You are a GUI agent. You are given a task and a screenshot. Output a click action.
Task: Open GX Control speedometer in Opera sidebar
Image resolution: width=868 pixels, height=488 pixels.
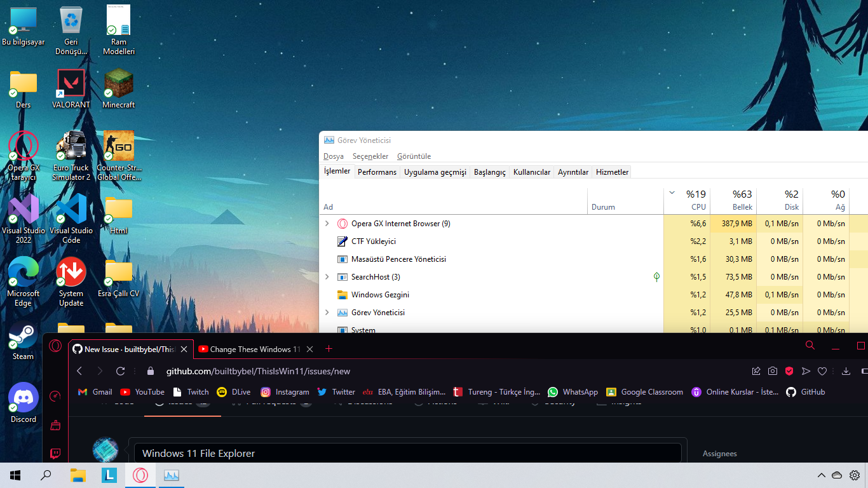click(x=55, y=396)
